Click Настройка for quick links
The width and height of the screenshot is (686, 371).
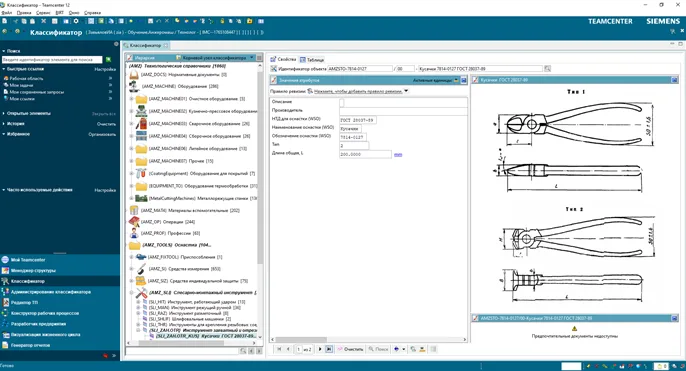(x=105, y=69)
